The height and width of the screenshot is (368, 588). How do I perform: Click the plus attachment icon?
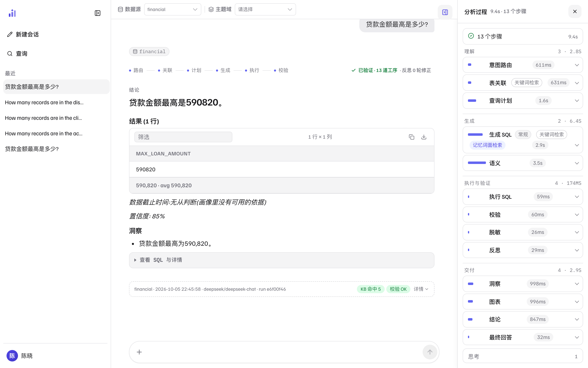click(139, 352)
